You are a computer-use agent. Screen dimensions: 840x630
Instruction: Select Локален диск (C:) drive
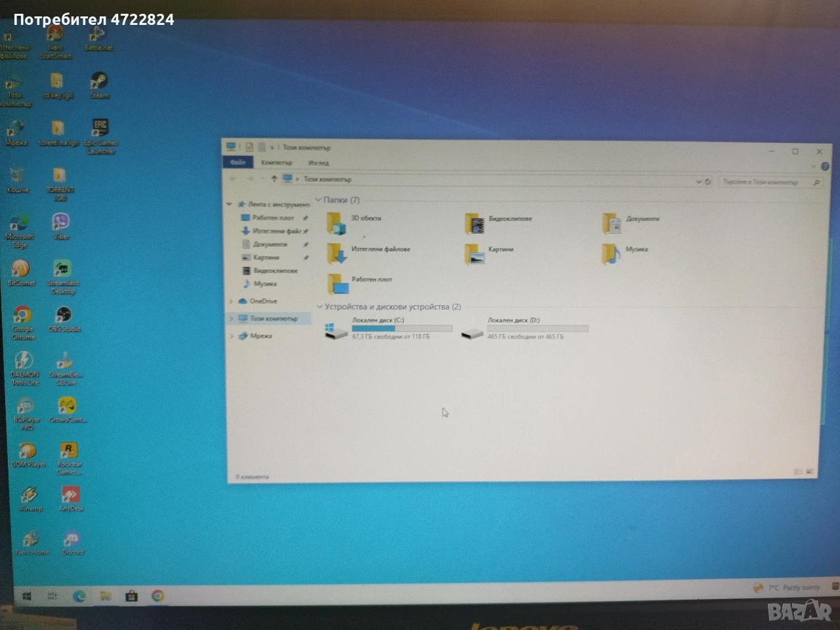pos(389,328)
